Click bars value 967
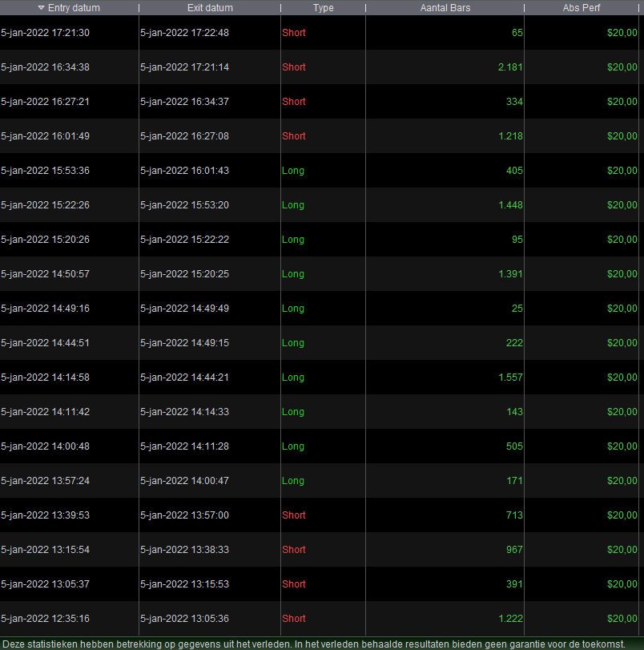This screenshot has height=650, width=644. click(x=514, y=549)
